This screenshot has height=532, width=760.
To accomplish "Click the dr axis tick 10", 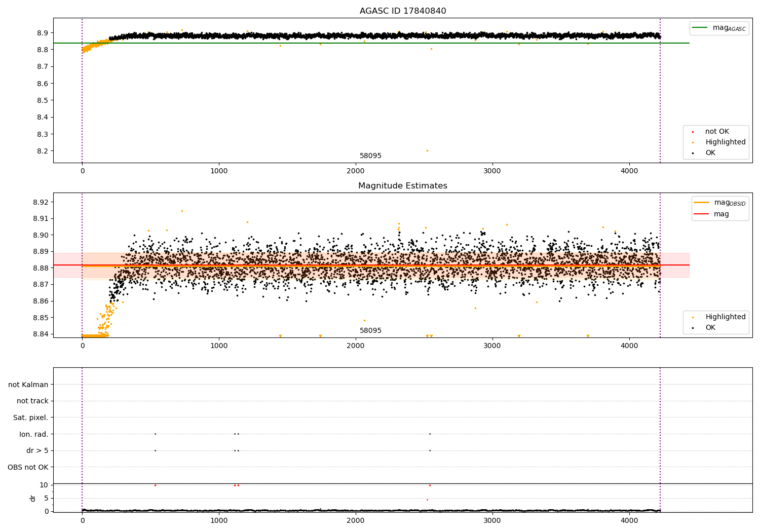I will [x=44, y=485].
